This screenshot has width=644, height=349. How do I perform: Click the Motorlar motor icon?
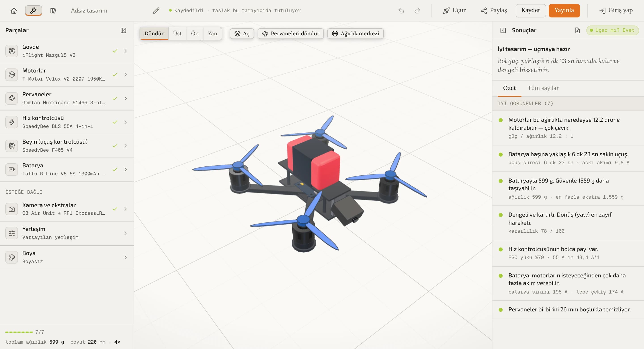pos(12,74)
